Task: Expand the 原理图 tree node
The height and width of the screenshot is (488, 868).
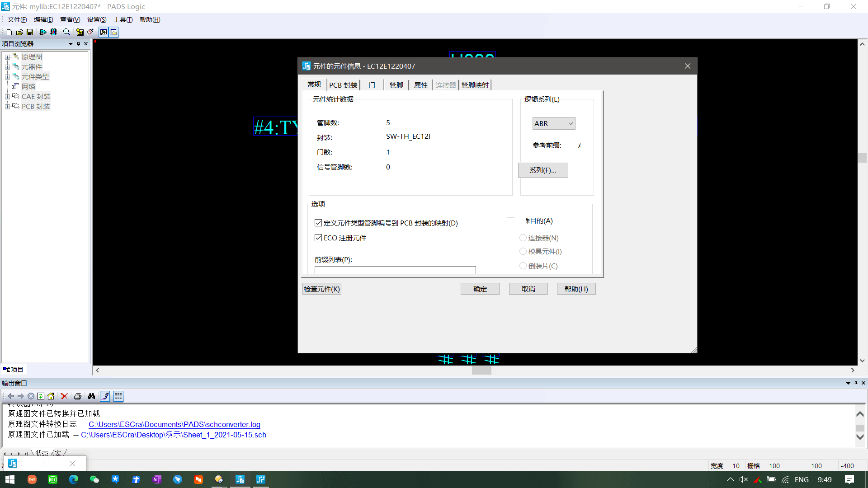Action: (x=7, y=57)
